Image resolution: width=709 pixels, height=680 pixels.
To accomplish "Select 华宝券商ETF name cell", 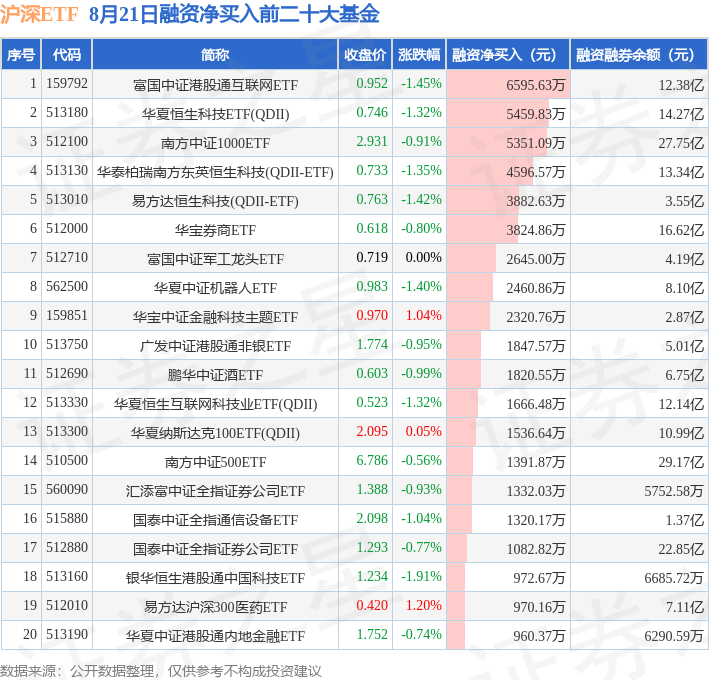I will pos(215,230).
